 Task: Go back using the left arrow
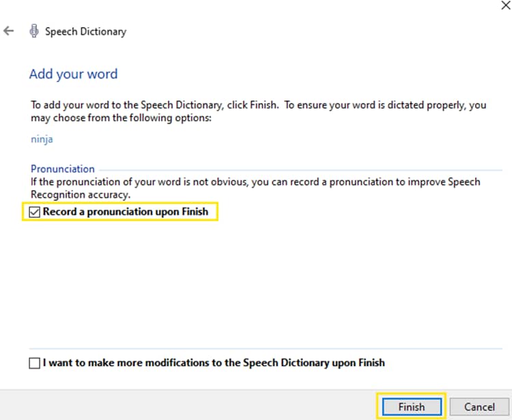click(8, 31)
